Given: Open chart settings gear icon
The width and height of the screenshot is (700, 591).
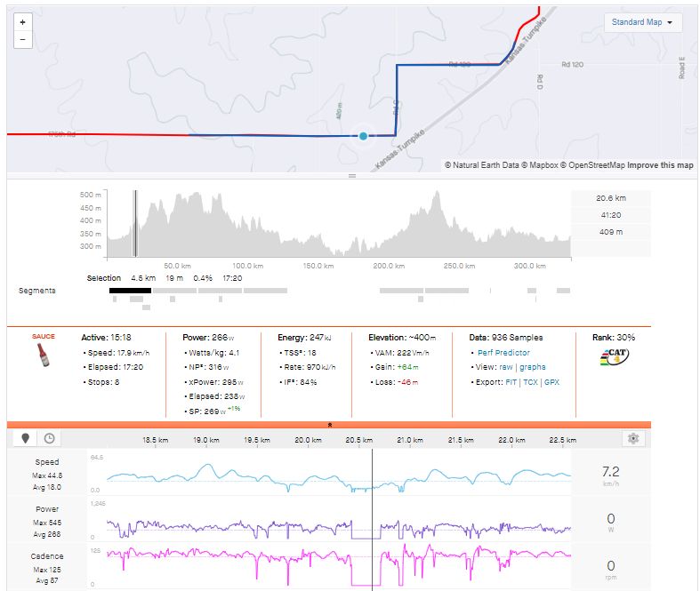Looking at the screenshot, I should click(633, 438).
